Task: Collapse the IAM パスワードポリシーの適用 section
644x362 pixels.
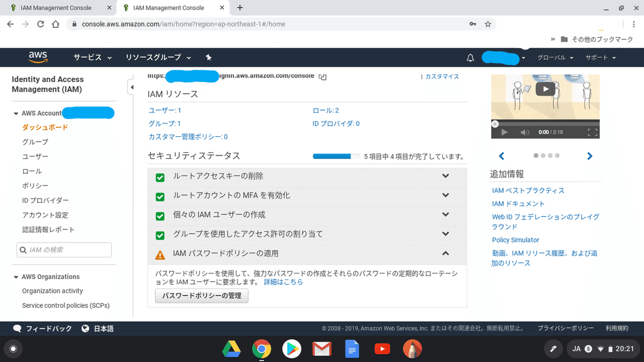Action: click(x=445, y=254)
